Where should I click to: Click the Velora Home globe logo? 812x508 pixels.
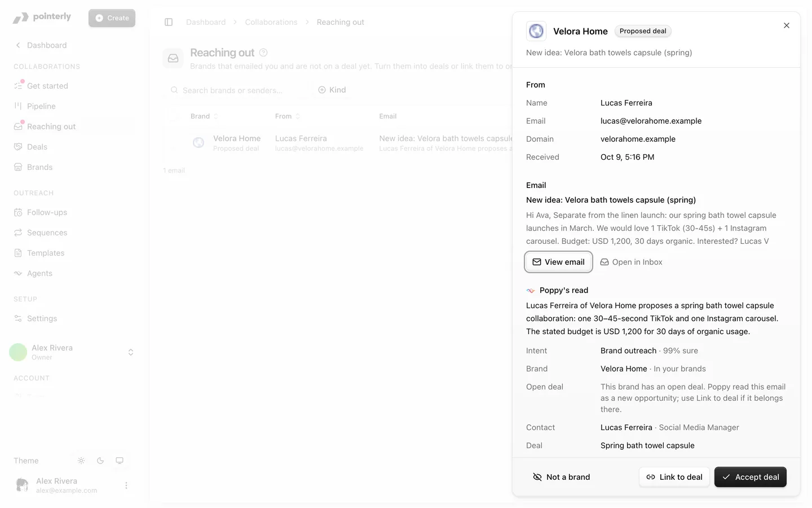[536, 31]
